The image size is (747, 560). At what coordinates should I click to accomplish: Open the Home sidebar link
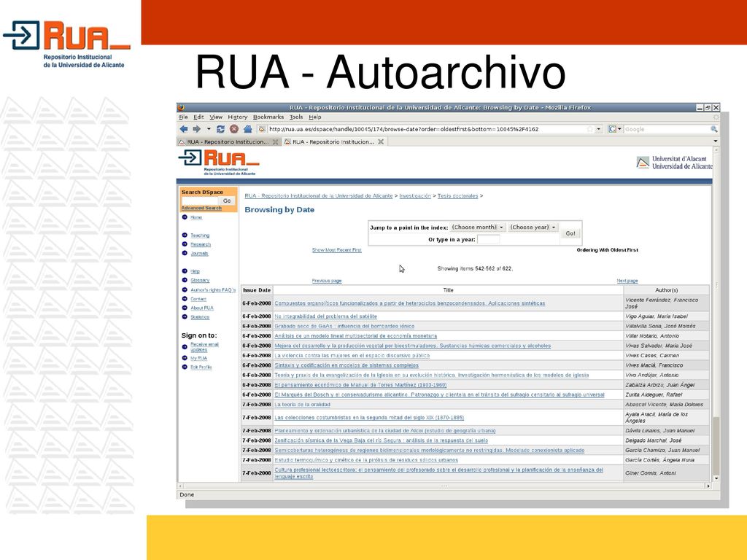[x=196, y=217]
